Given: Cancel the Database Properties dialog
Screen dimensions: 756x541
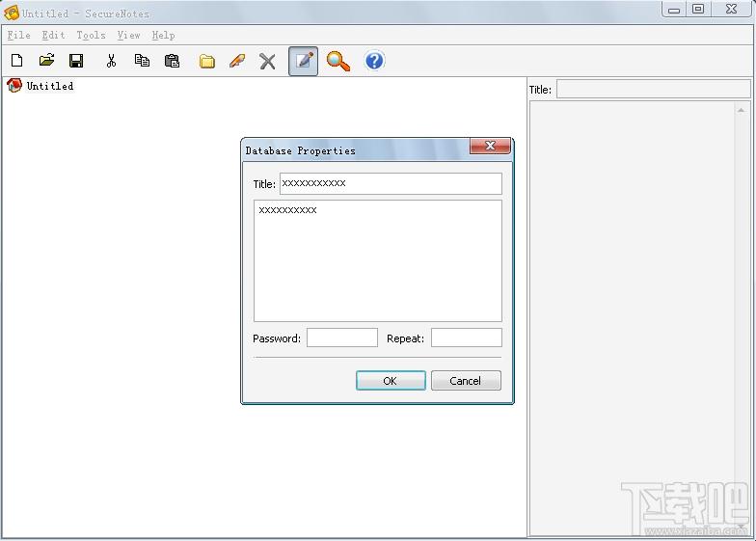Looking at the screenshot, I should tap(466, 380).
